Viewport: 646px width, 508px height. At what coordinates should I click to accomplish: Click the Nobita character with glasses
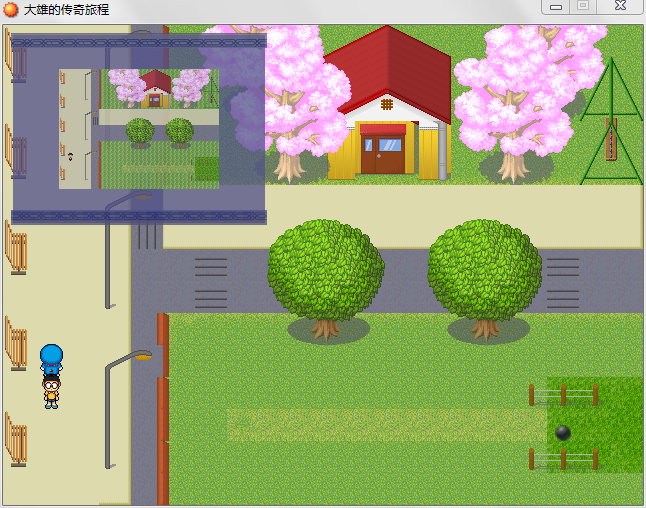(51, 392)
